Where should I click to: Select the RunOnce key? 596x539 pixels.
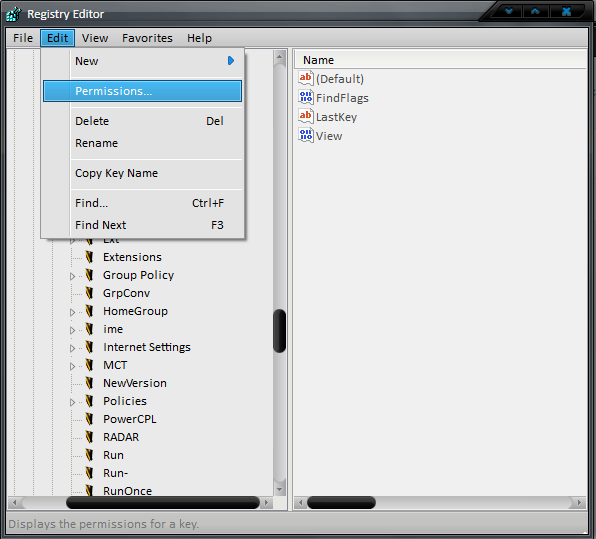[127, 490]
